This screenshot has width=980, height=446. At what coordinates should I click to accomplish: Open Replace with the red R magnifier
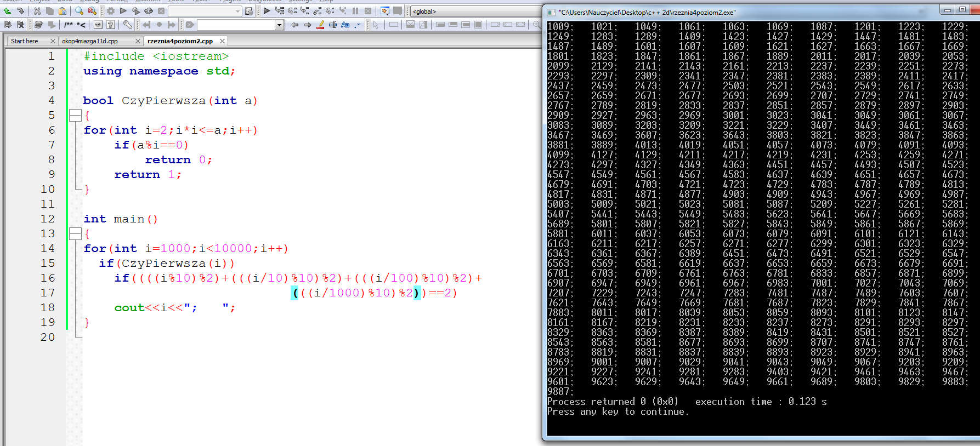(92, 11)
